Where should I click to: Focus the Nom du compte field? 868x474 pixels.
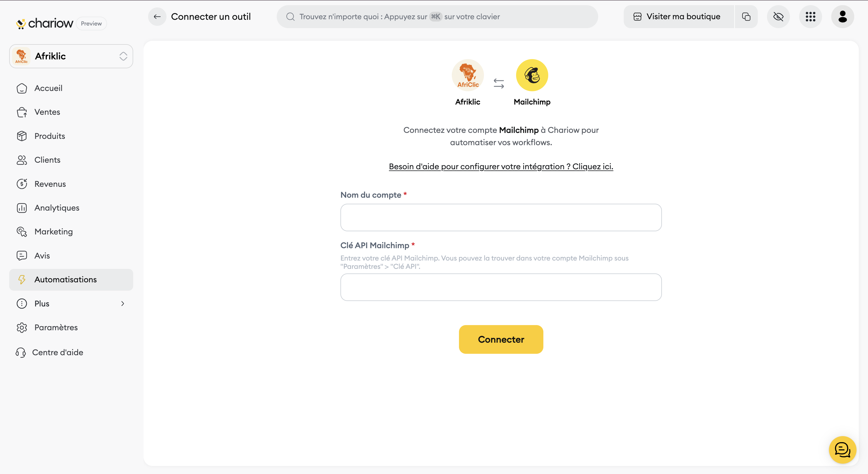[501, 217]
